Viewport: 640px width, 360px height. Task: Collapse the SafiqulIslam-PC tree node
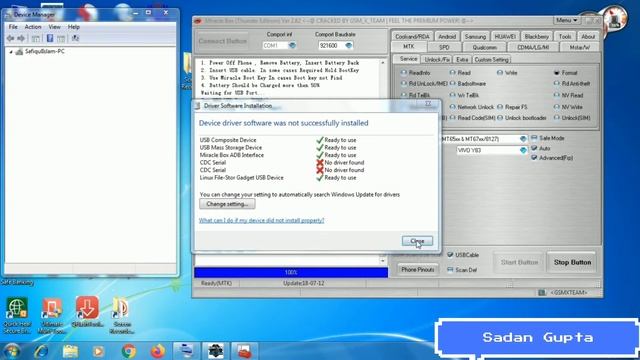click(x=11, y=52)
